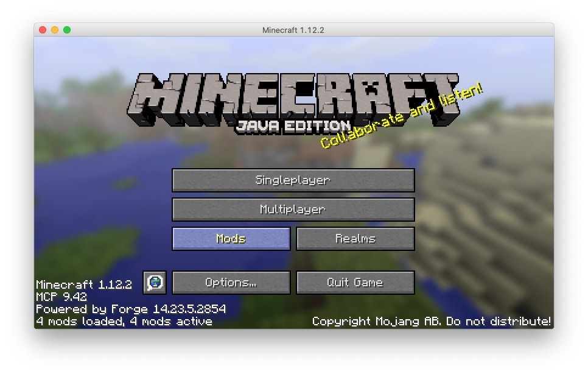Image resolution: width=588 pixels, height=374 pixels.
Task: Click the Quit Game button
Action: click(355, 283)
